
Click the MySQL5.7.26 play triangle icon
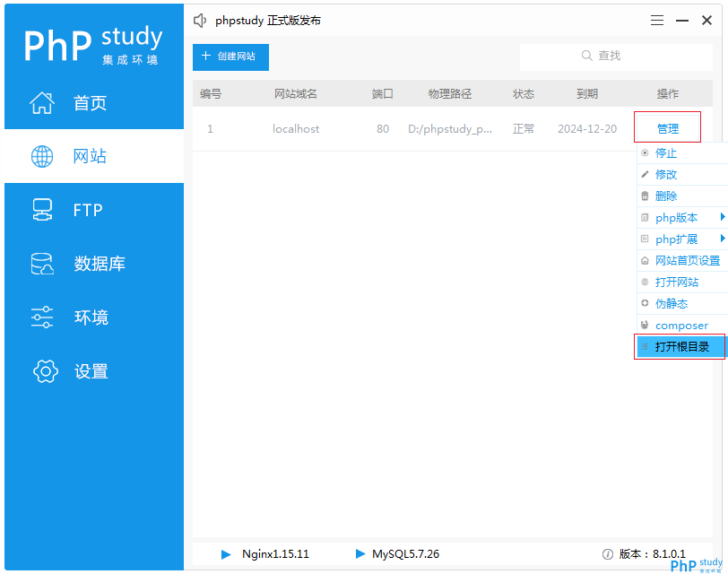[x=360, y=553]
